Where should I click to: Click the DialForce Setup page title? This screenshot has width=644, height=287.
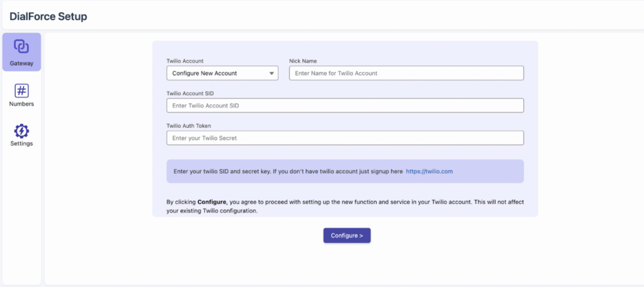click(48, 16)
